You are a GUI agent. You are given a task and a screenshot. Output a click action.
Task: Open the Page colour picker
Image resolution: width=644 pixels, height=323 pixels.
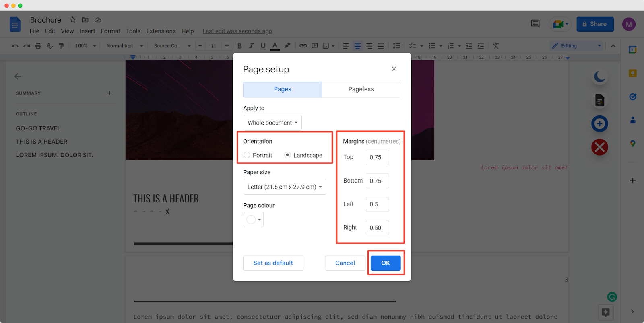coord(254,220)
